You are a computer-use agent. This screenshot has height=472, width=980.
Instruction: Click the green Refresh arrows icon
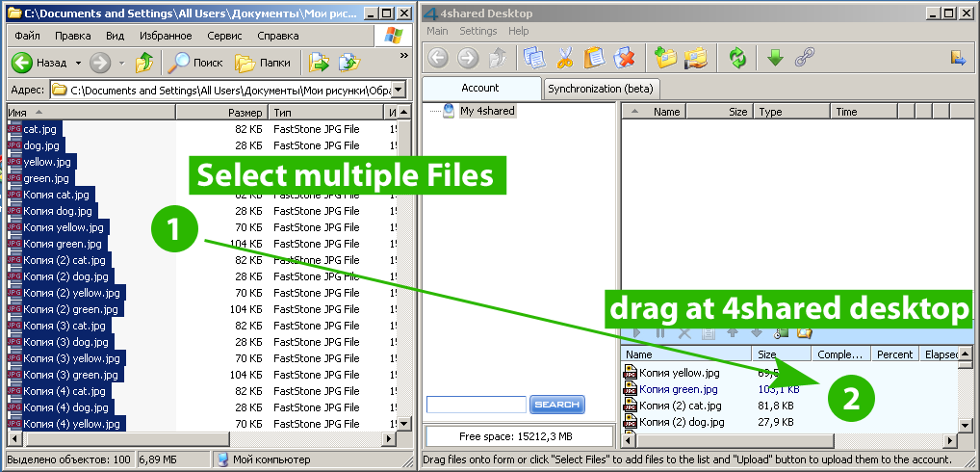738,59
